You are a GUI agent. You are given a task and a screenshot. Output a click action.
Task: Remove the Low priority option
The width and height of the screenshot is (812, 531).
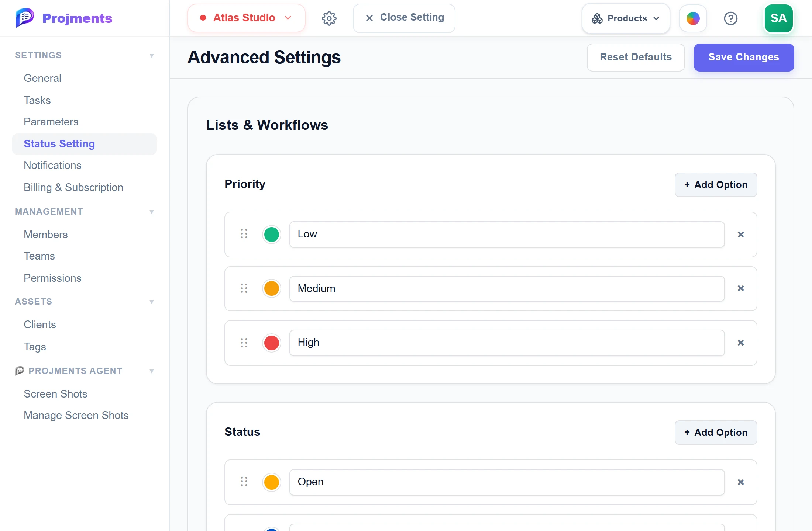click(740, 234)
